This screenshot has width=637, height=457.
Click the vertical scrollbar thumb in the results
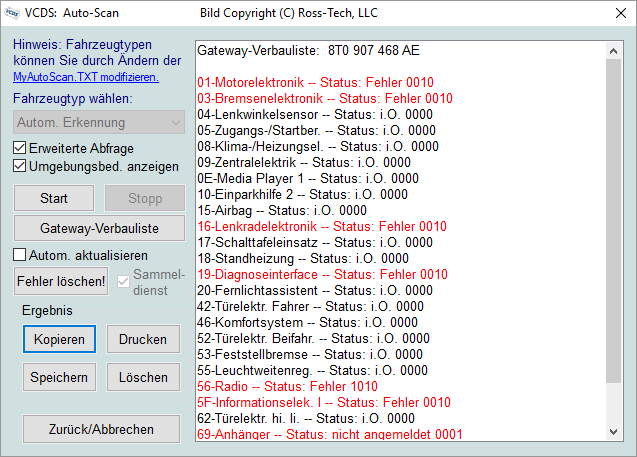pos(614,210)
